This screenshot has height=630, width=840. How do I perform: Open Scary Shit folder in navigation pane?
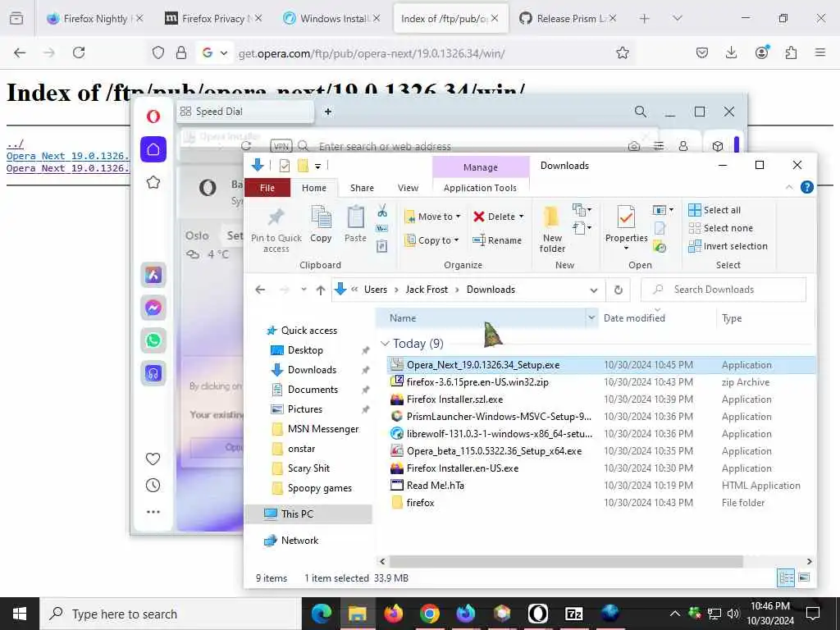click(x=308, y=468)
